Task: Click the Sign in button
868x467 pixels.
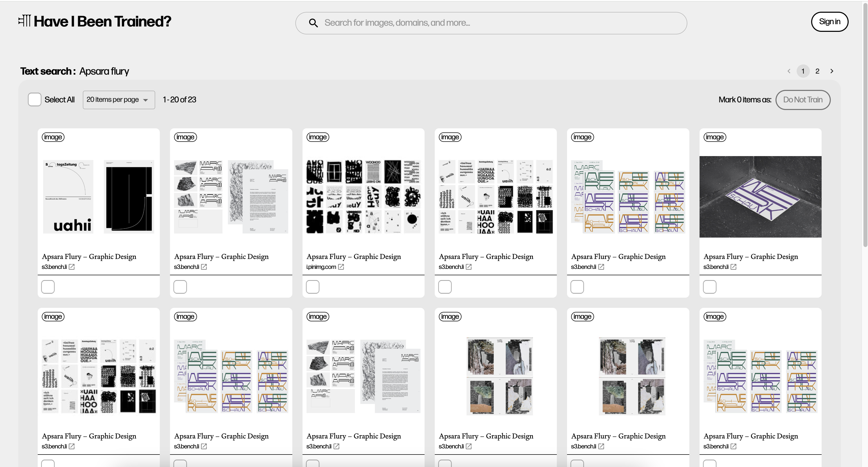Action: (830, 22)
